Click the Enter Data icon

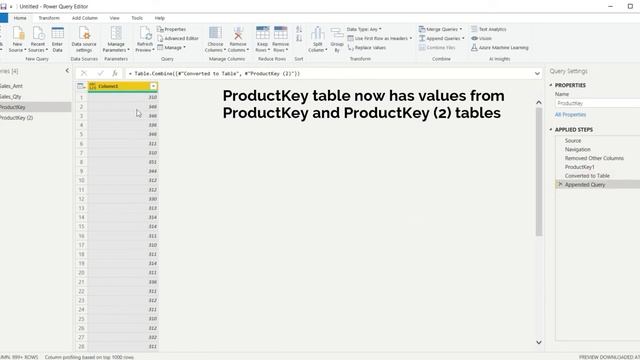pyautogui.click(x=58, y=33)
